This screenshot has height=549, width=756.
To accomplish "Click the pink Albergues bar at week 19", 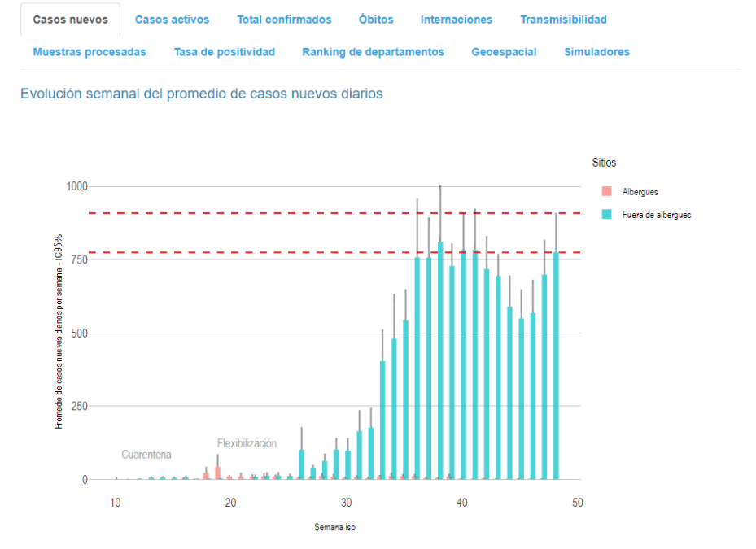I will click(217, 473).
